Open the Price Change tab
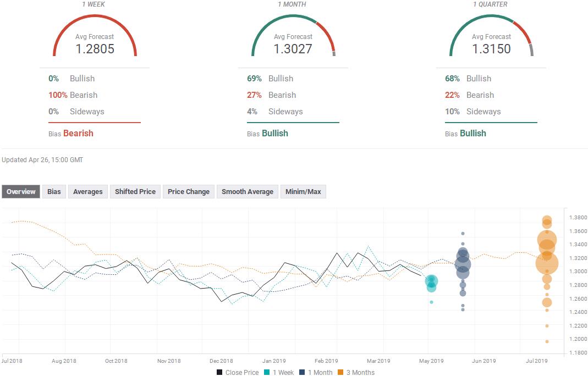The width and height of the screenshot is (588, 376). [x=189, y=192]
